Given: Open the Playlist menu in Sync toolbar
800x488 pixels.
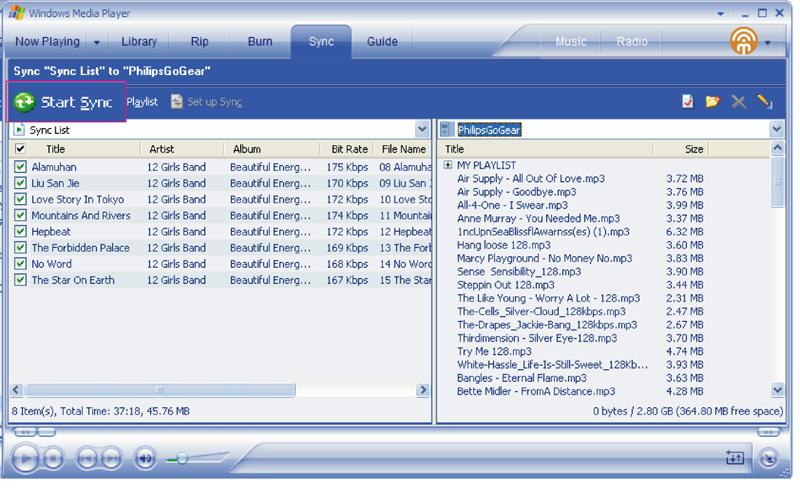Looking at the screenshot, I should click(142, 102).
